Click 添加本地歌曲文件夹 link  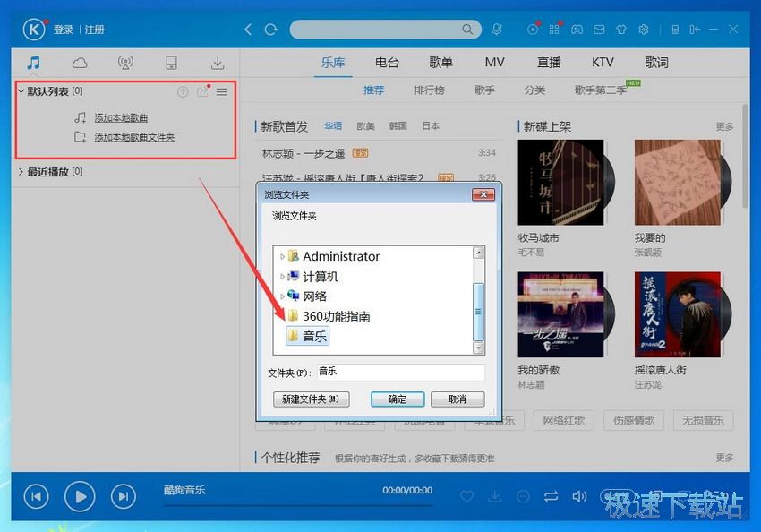click(134, 137)
